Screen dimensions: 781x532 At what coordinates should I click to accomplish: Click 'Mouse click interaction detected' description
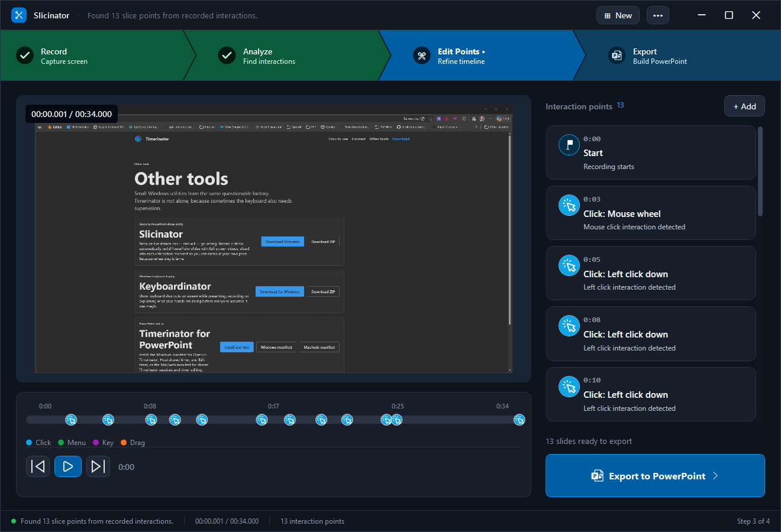click(634, 227)
